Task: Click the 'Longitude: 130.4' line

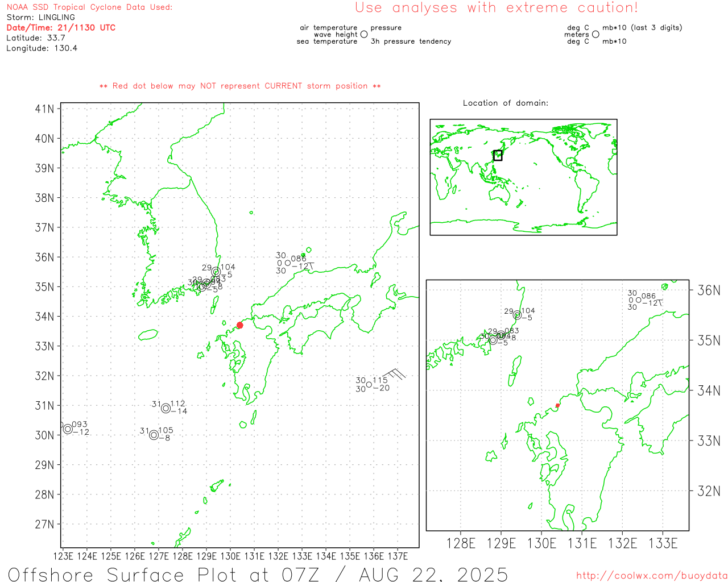Action: [42, 48]
